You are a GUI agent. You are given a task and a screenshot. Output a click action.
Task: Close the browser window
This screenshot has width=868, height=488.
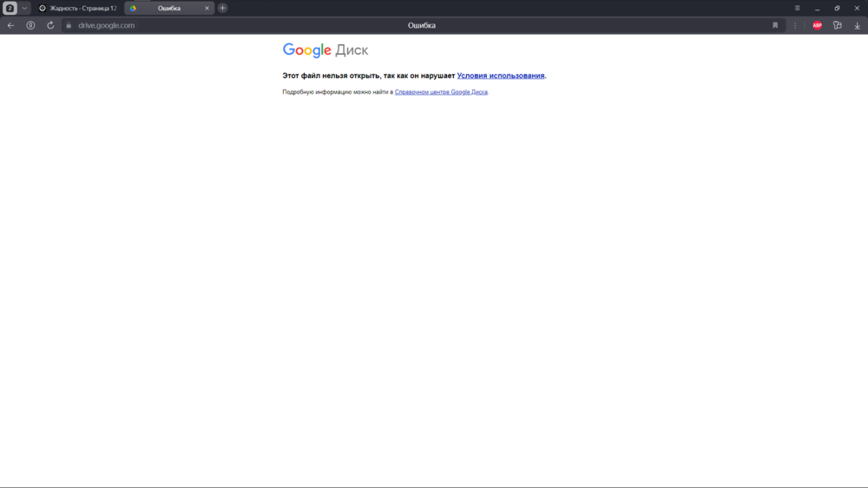pyautogui.click(x=857, y=9)
